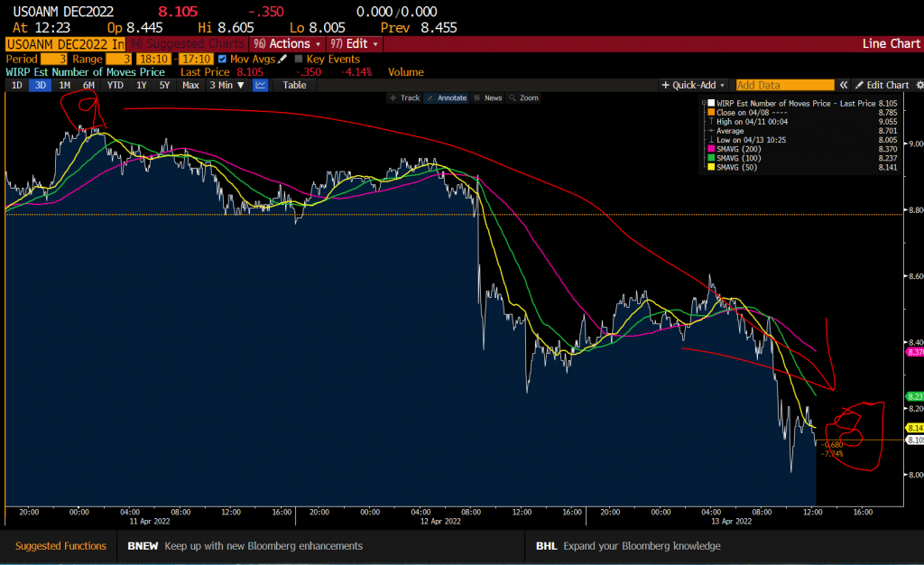Click the 8.37 magenta axis value tag
This screenshot has height=565, width=924.
point(915,352)
